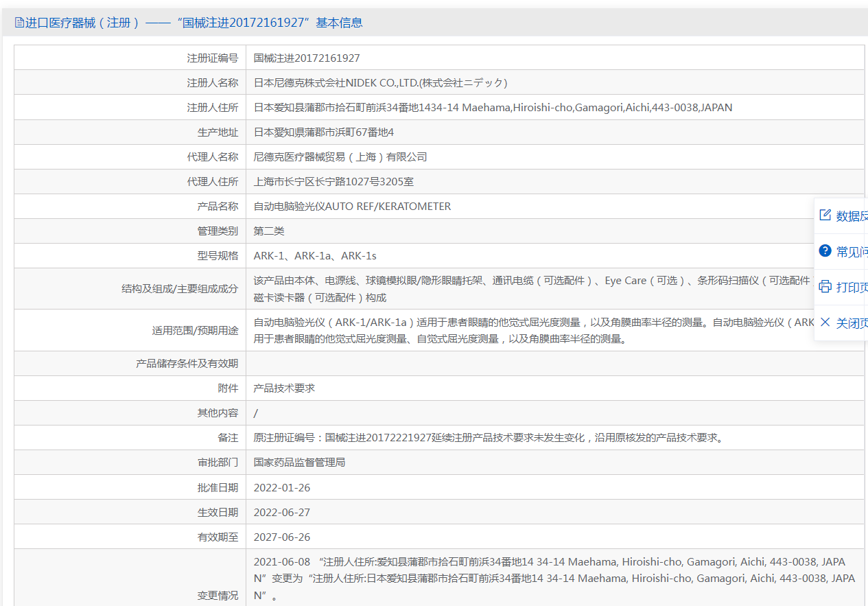Select the 34-14 Maehama registrant address
Viewport: 868px width, 606px height.
493,107
